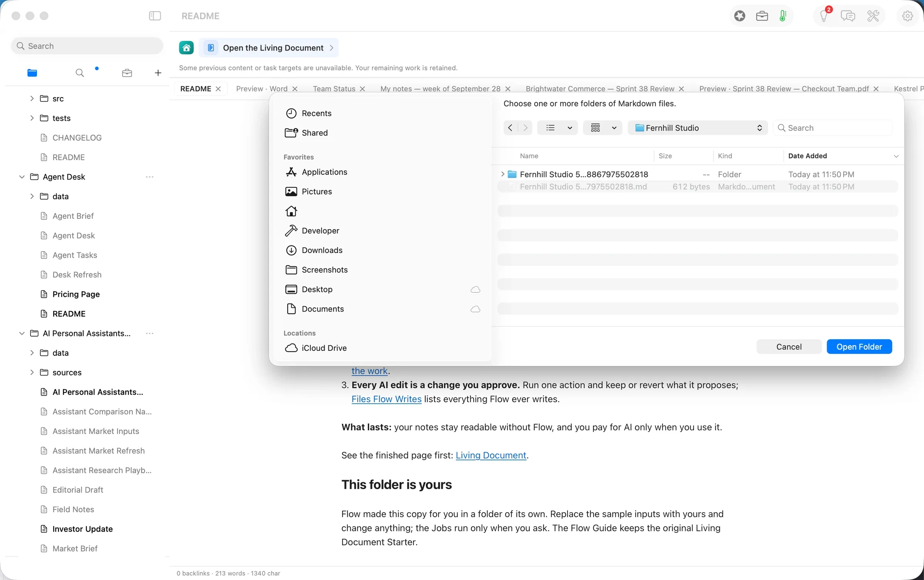Switch to Team Status tab
This screenshot has height=580, width=924.
point(334,89)
